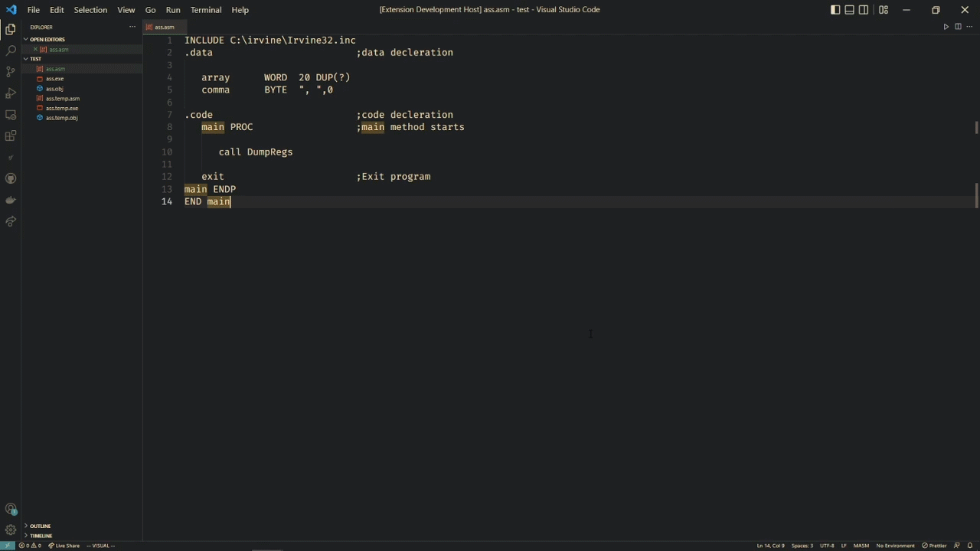Toggle the secondary side bar layout button
The height and width of the screenshot is (551, 980).
(864, 10)
